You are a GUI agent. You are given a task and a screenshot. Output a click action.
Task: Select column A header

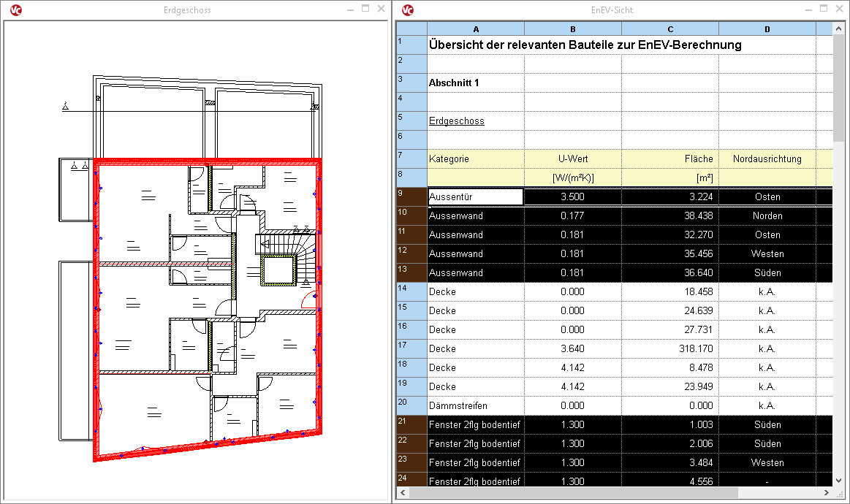(476, 28)
